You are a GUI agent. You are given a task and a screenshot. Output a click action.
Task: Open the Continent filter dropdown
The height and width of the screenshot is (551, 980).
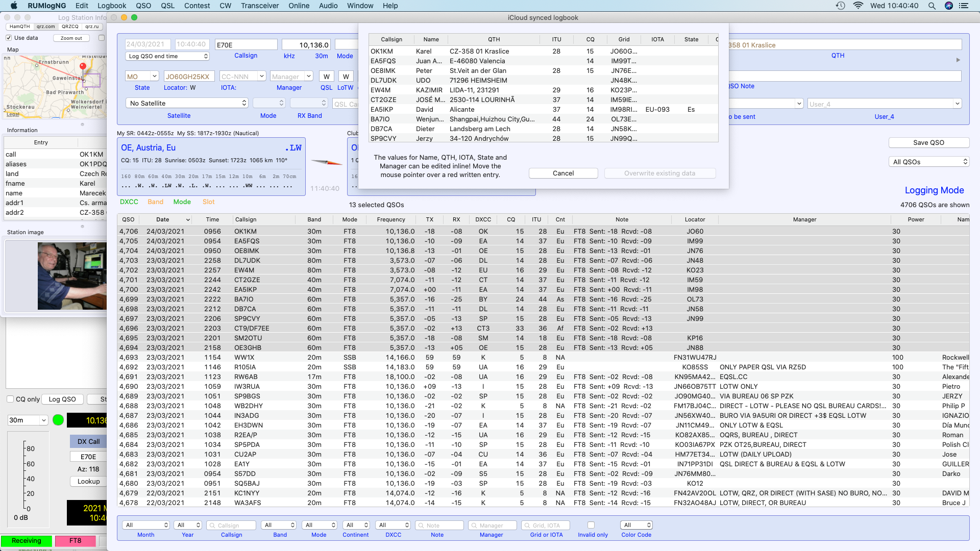(x=356, y=525)
